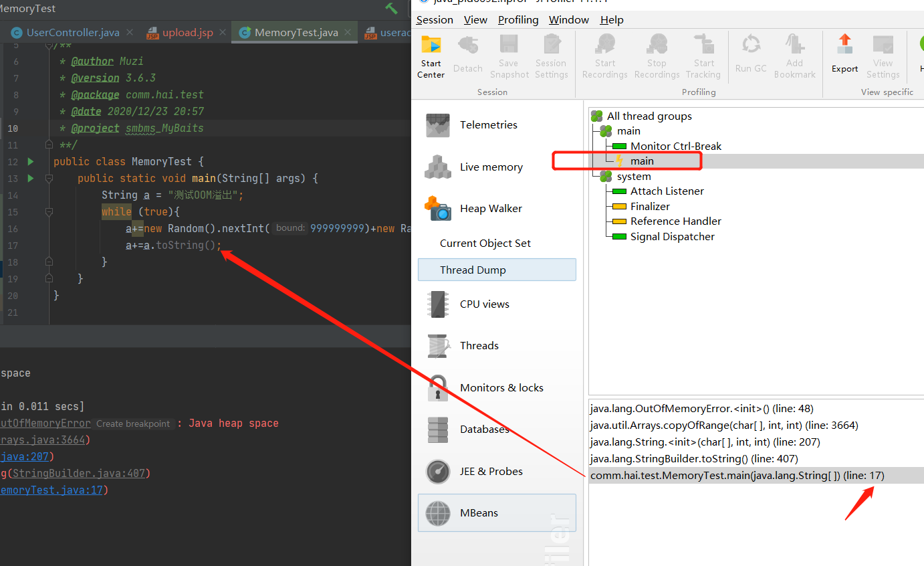Open the Help menu

612,20
